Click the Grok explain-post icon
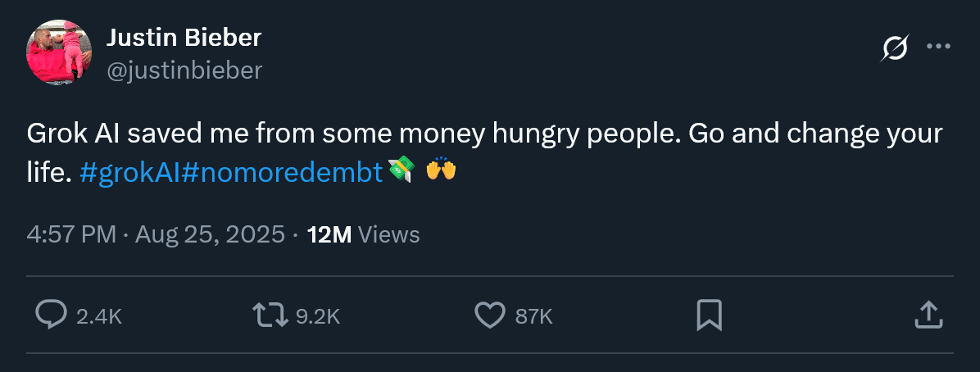The height and width of the screenshot is (372, 980). point(894,49)
